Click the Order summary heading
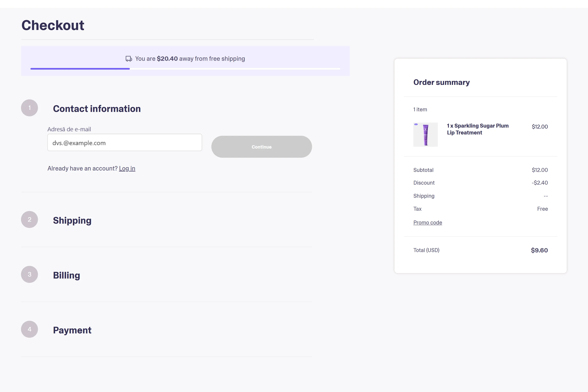The width and height of the screenshot is (588, 392). tap(441, 82)
